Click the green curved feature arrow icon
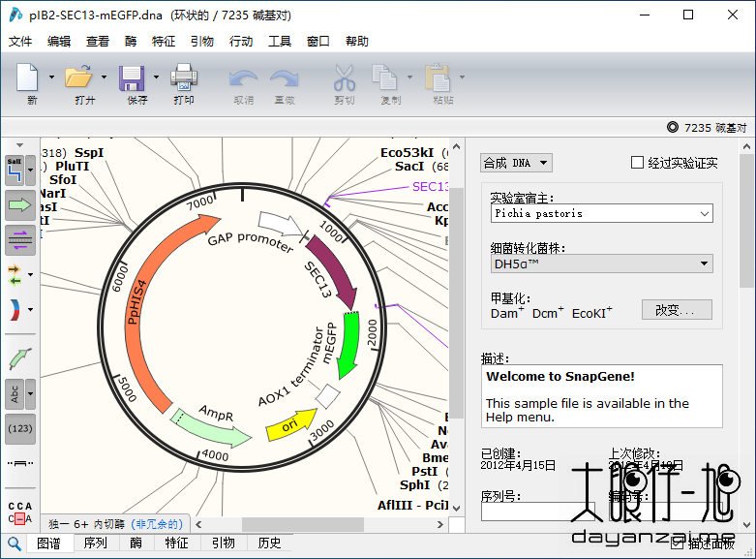This screenshot has width=756, height=559. pyautogui.click(x=20, y=358)
